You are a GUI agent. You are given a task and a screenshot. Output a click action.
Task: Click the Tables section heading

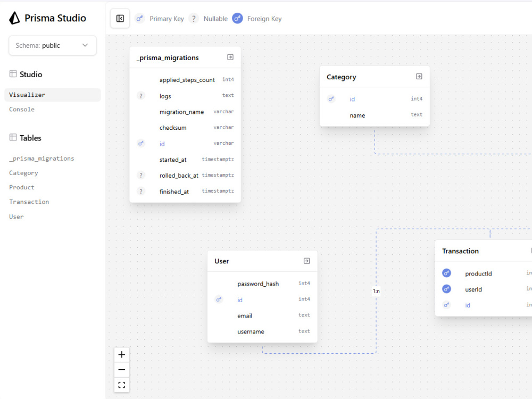point(30,138)
